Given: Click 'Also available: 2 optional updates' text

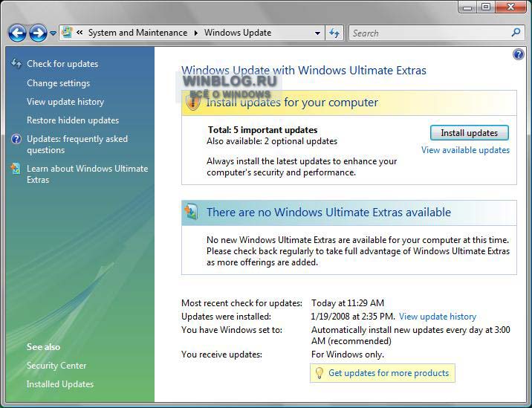Looking at the screenshot, I should [272, 141].
